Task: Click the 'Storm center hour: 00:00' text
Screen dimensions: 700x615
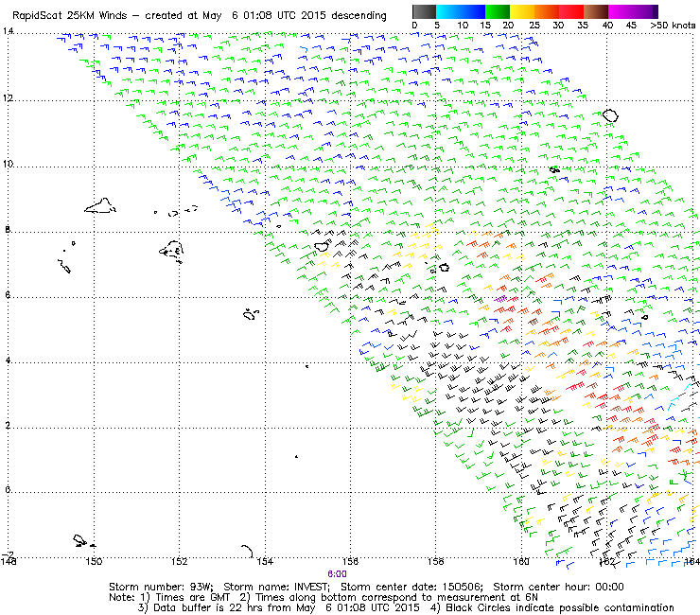Action: 558,587
